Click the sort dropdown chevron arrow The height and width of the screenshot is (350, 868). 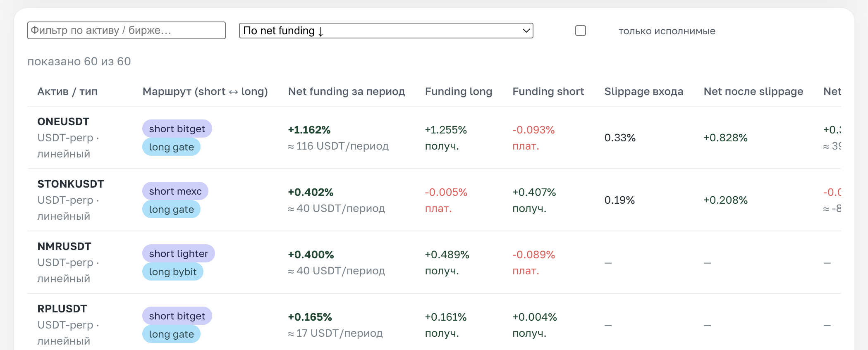coord(526,31)
